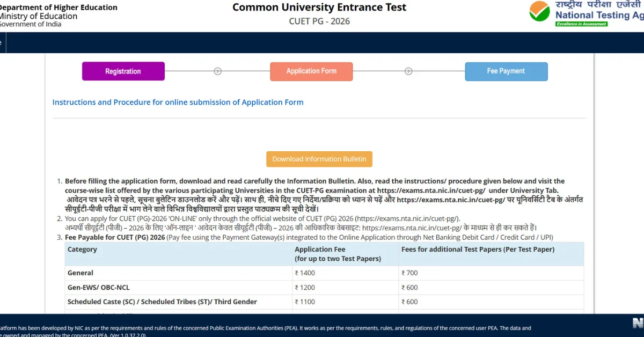
Task: Click ₹ 600 in the Gen-EWS/ OBC-NCL row
Action: [409, 287]
